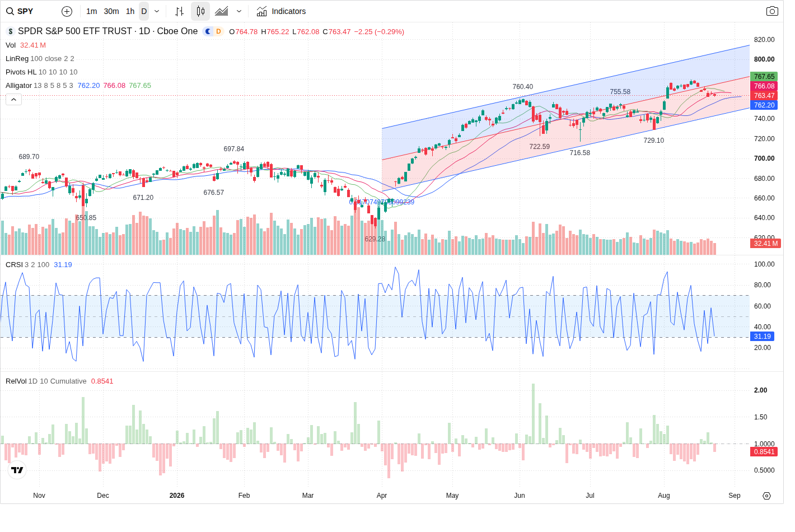This screenshot has height=532, width=795.
Task: Switch to the 1h interval
Action: [x=130, y=11]
